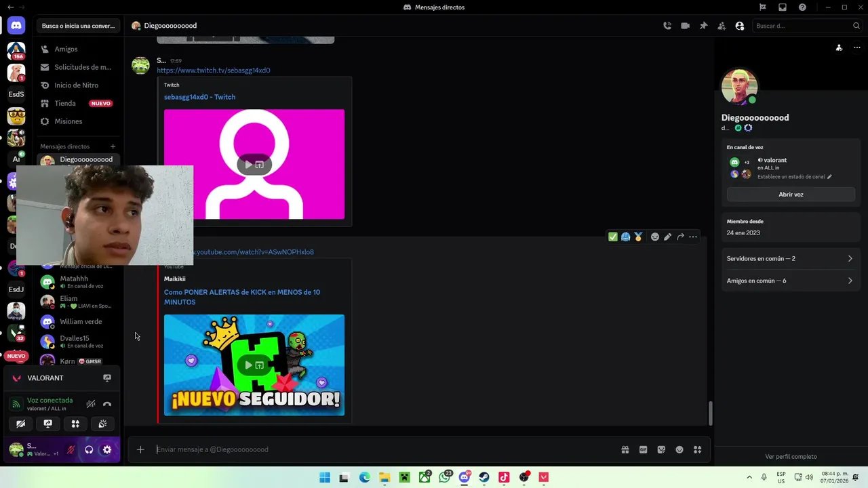
Task: Open pinned messages
Action: click(x=703, y=26)
